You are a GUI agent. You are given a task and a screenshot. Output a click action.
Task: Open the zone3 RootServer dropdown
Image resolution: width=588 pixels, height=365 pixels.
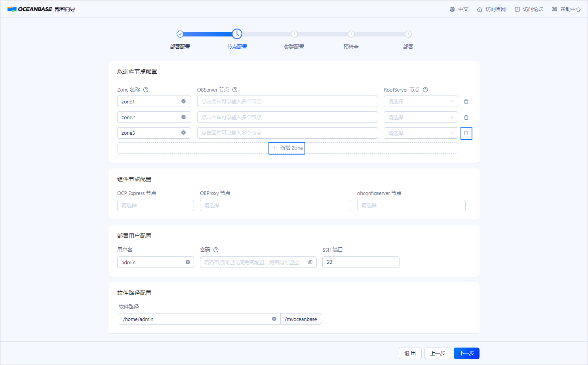421,133
